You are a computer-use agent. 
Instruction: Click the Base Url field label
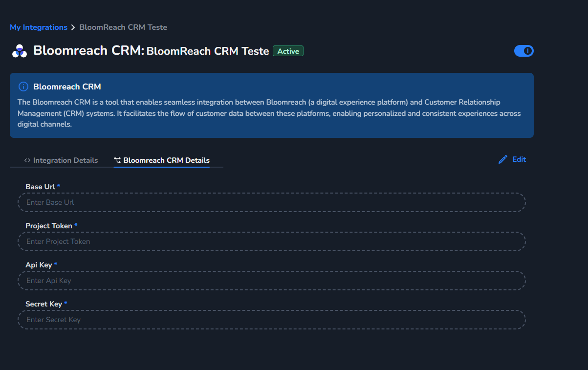click(40, 187)
